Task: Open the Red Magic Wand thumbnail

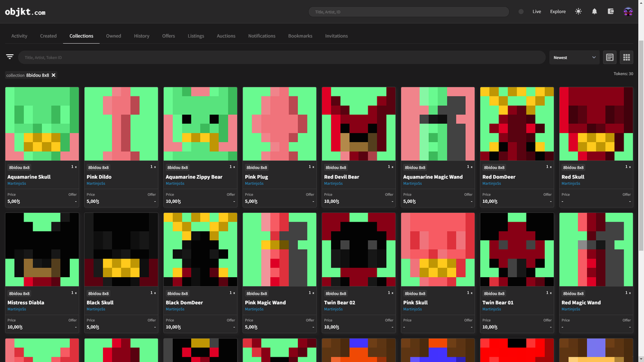Action: pos(596,249)
